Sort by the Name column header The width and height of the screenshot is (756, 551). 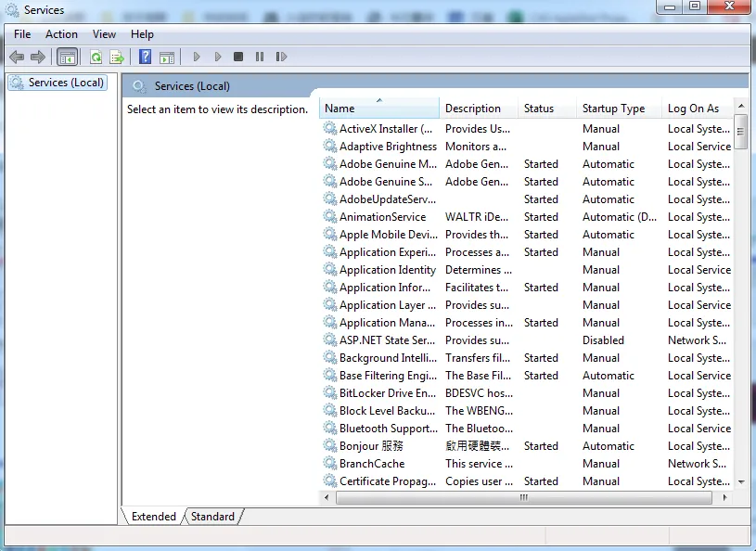[379, 108]
